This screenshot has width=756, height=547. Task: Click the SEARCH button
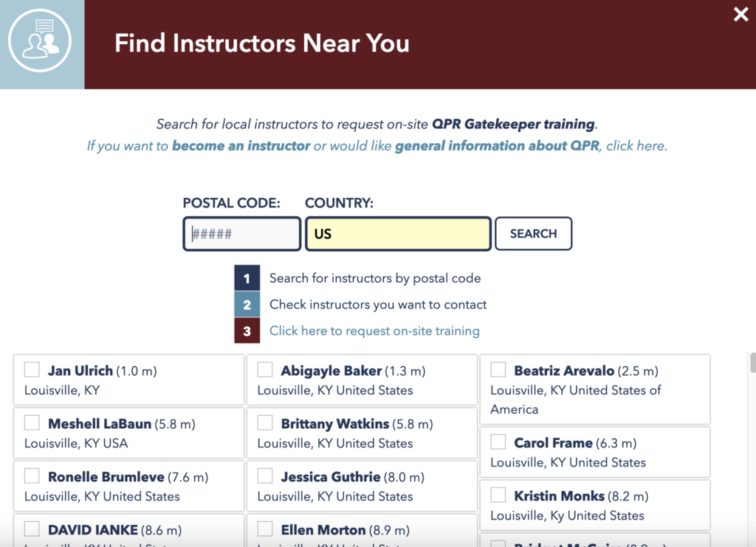pos(533,234)
